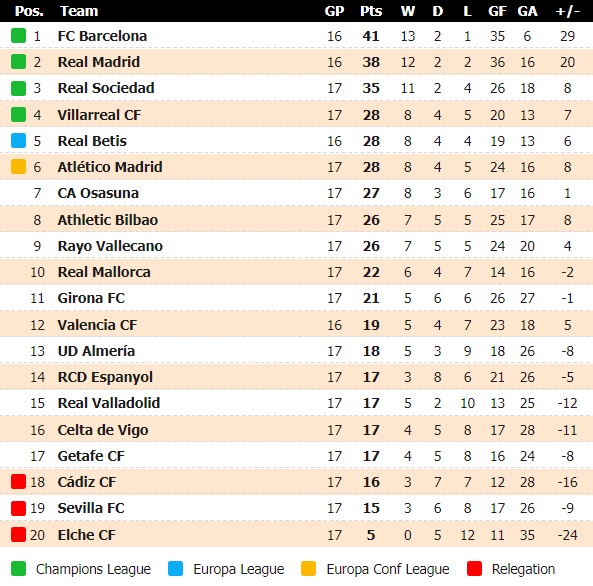The height and width of the screenshot is (586, 593).
Task: Click Barcelona's 41 points value
Action: click(x=371, y=36)
